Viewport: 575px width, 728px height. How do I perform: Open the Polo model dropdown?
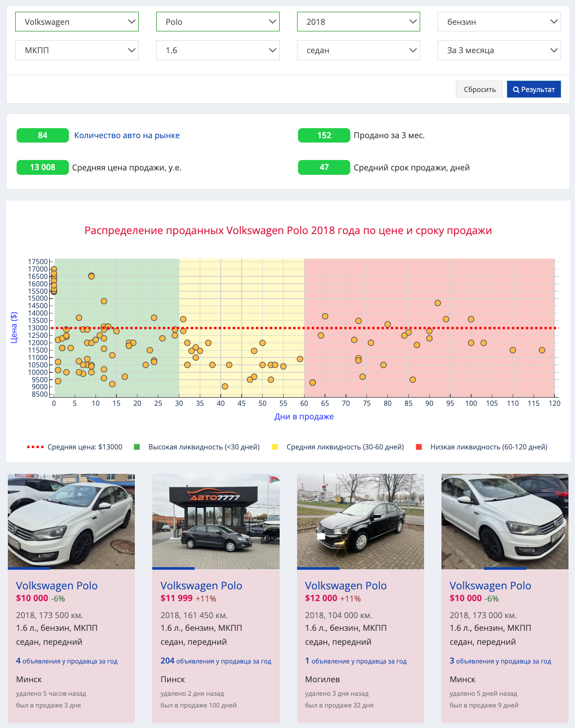(x=218, y=22)
